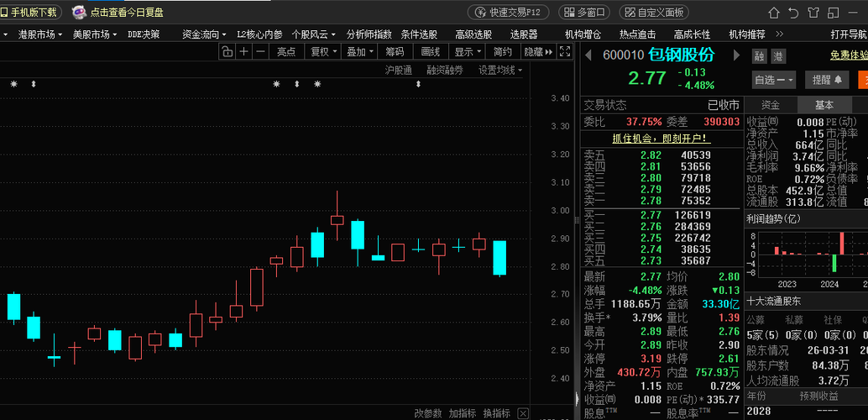Go to next stock with right arrow
Screen dimensions: 868x420
coord(736,55)
